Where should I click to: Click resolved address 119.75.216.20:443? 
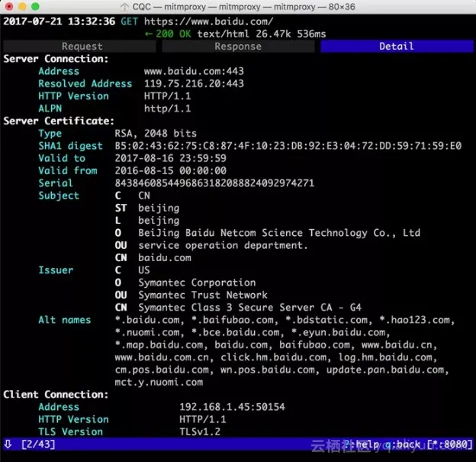194,83
